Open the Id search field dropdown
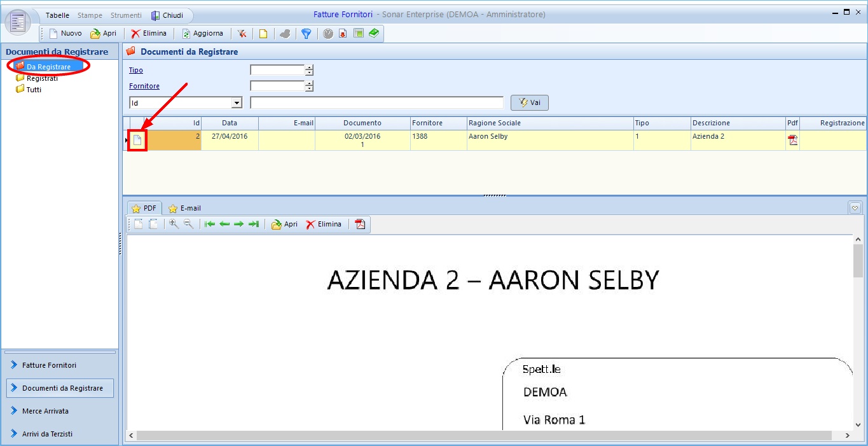 coord(237,102)
